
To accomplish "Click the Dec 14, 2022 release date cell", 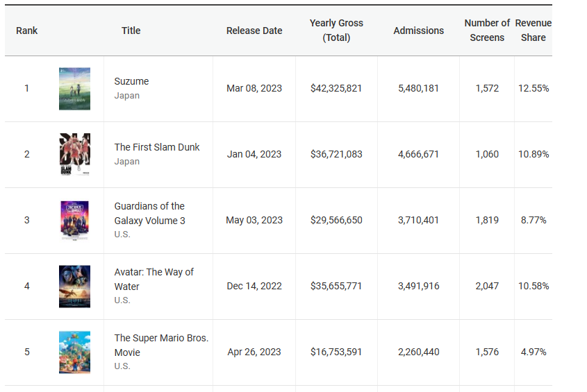I will 254,286.
